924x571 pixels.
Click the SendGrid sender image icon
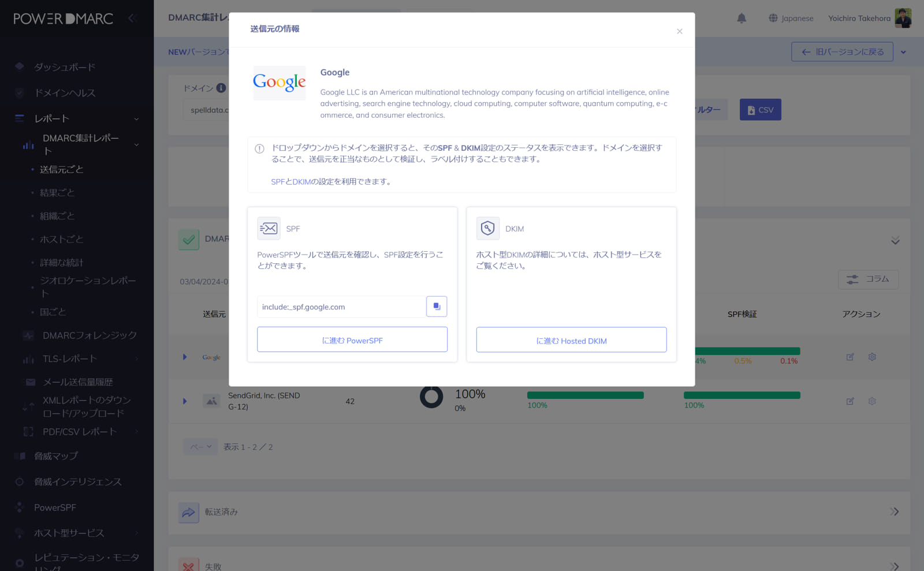click(x=212, y=401)
